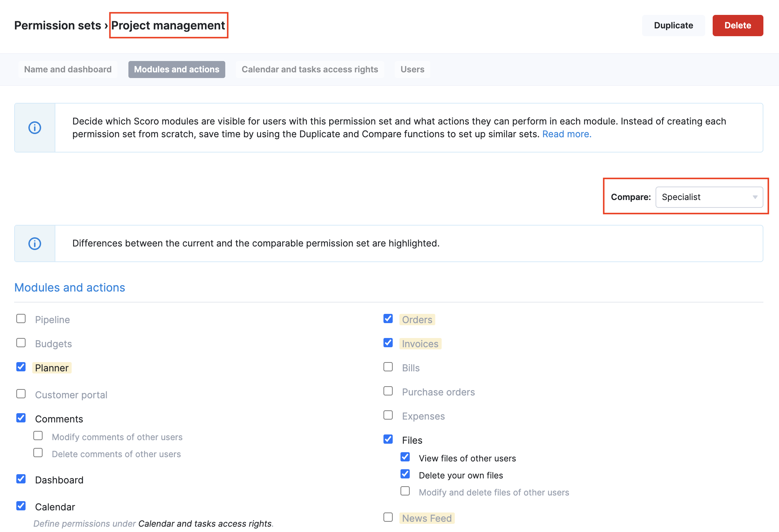Click the Project management title
The height and width of the screenshot is (532, 779).
click(x=168, y=26)
